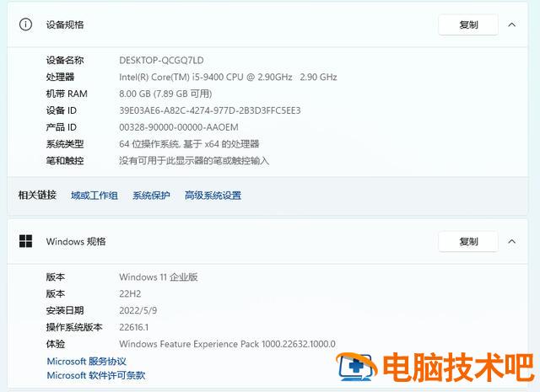Open the Microsoft 软件许可条款 link
This screenshot has height=392, width=540.
pyautogui.click(x=95, y=375)
